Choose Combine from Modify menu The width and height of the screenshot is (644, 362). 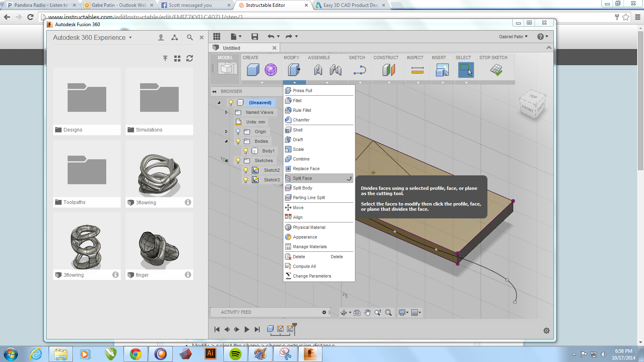tap(319, 159)
